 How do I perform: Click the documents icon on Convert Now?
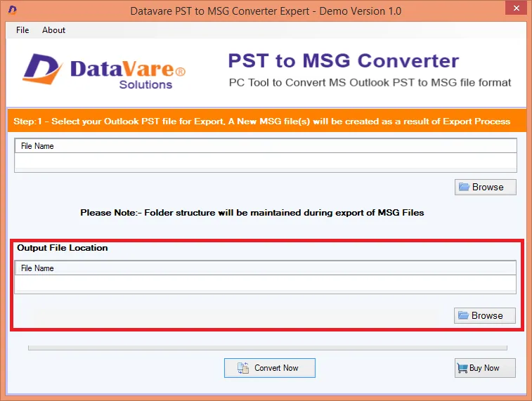click(243, 368)
